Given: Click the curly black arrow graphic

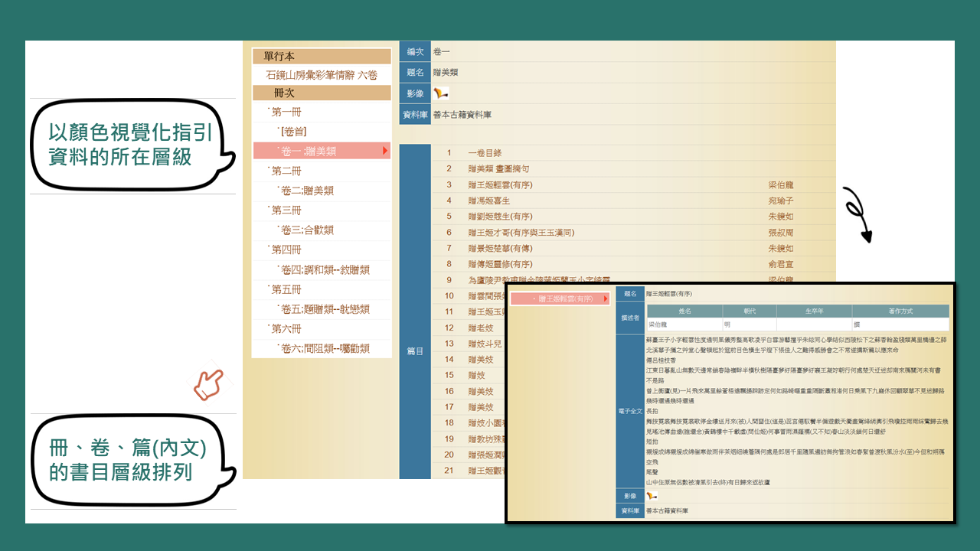Looking at the screenshot, I should (857, 214).
